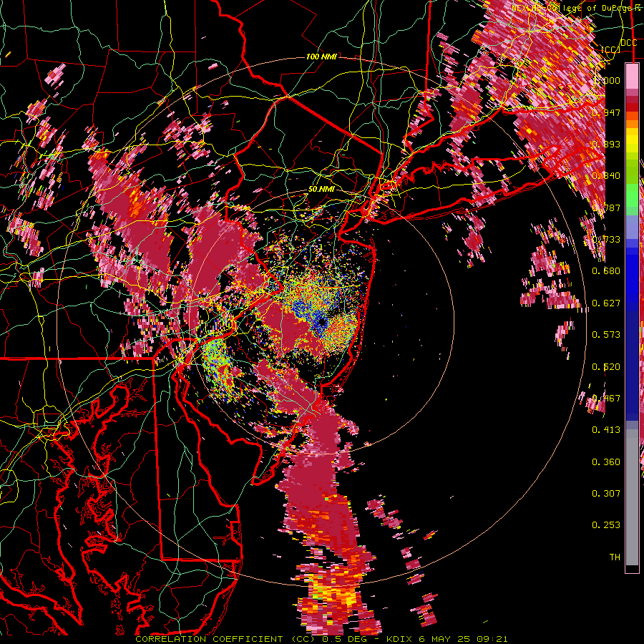Image resolution: width=644 pixels, height=644 pixels.
Task: Click the 0.680 value on the scale
Action: click(x=606, y=271)
